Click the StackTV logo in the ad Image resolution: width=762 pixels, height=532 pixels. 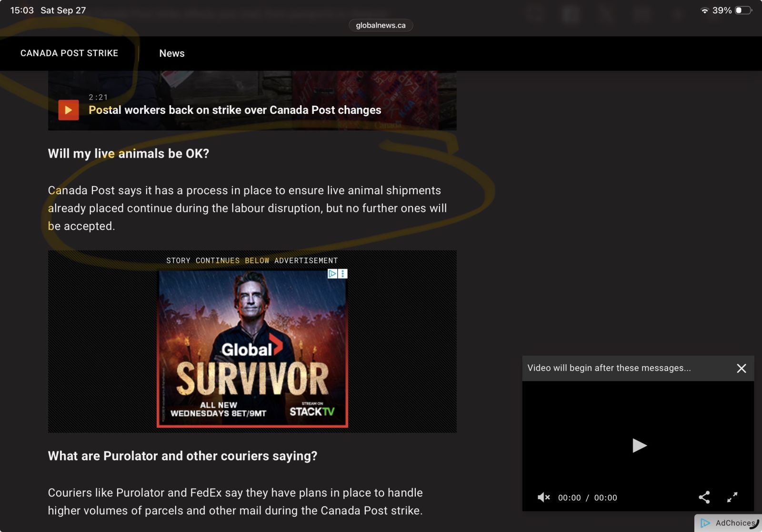tap(312, 411)
